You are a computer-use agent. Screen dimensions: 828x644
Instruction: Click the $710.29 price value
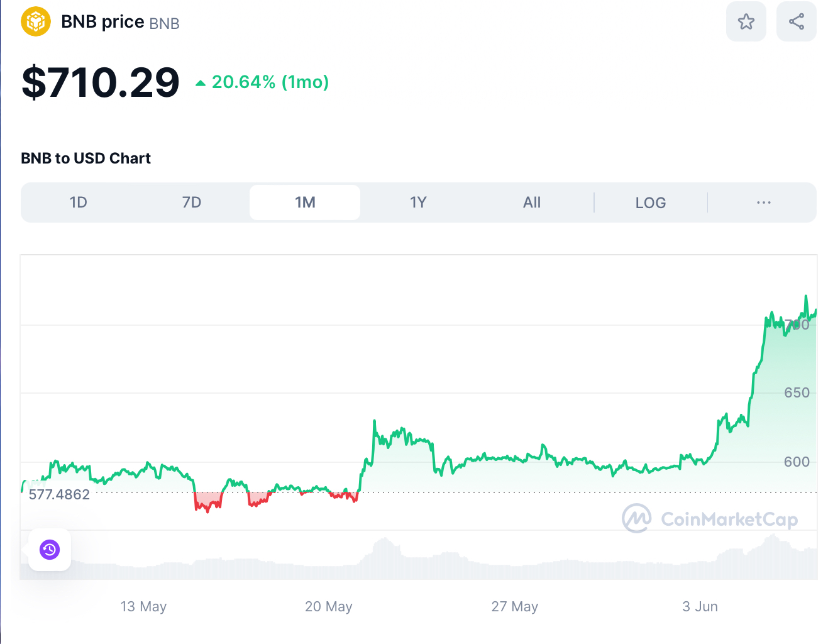[101, 82]
